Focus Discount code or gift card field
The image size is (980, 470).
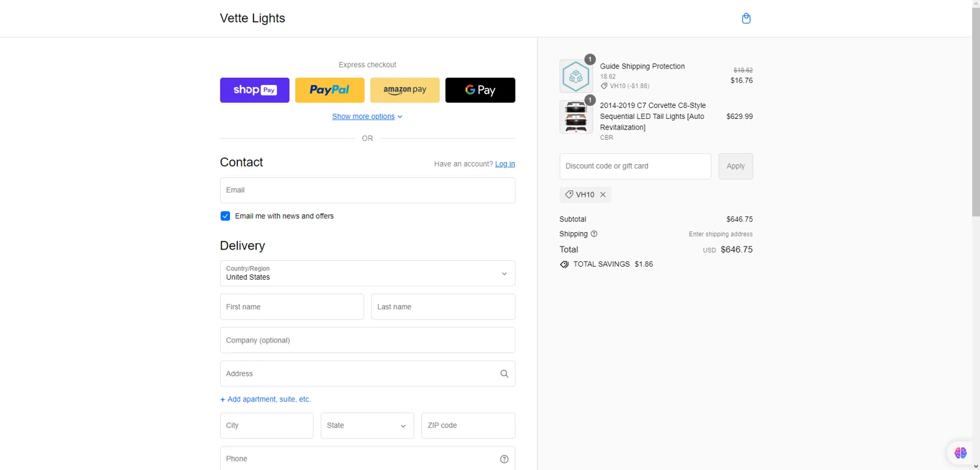tap(635, 166)
